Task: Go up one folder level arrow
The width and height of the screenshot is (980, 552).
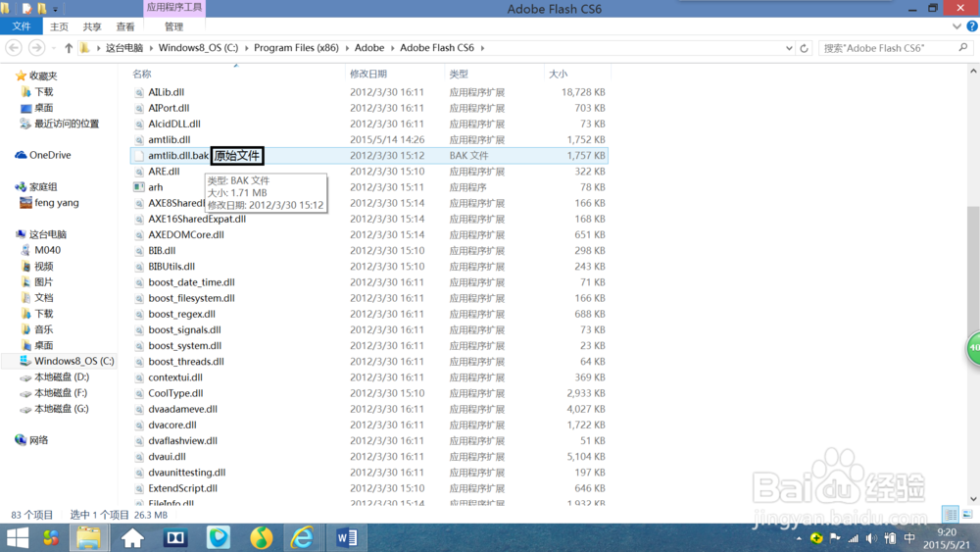Action: click(69, 48)
